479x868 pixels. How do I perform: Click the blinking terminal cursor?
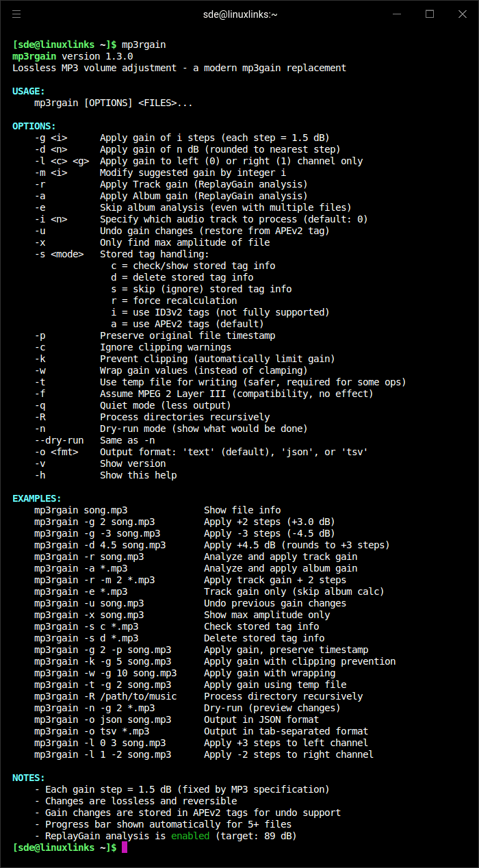(124, 847)
